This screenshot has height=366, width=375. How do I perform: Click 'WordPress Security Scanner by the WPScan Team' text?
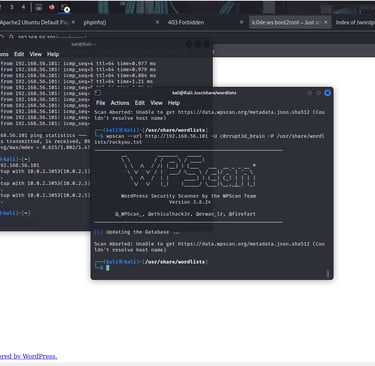click(x=188, y=196)
